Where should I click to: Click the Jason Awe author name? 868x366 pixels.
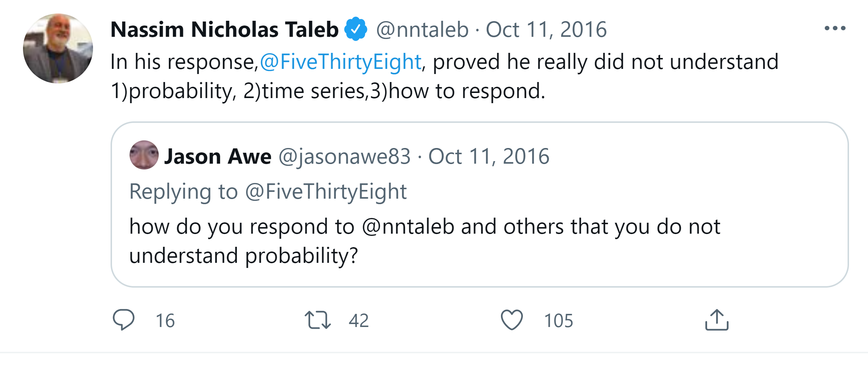[218, 156]
